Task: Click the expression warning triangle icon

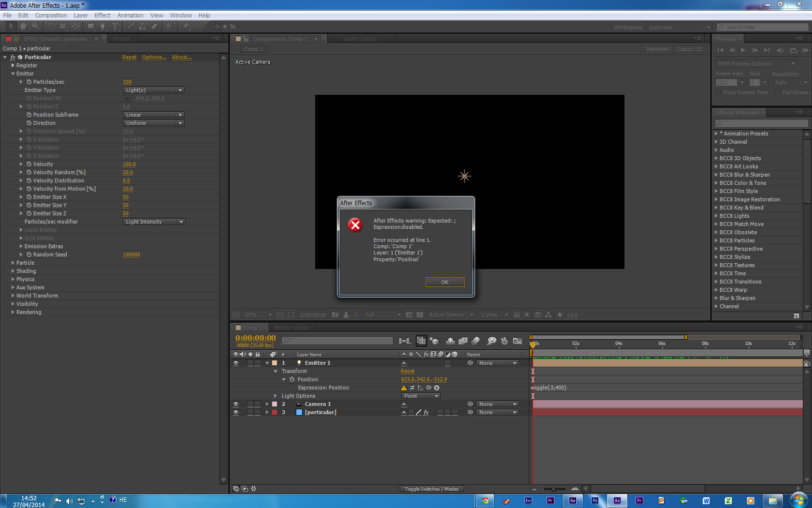Action: tap(404, 388)
